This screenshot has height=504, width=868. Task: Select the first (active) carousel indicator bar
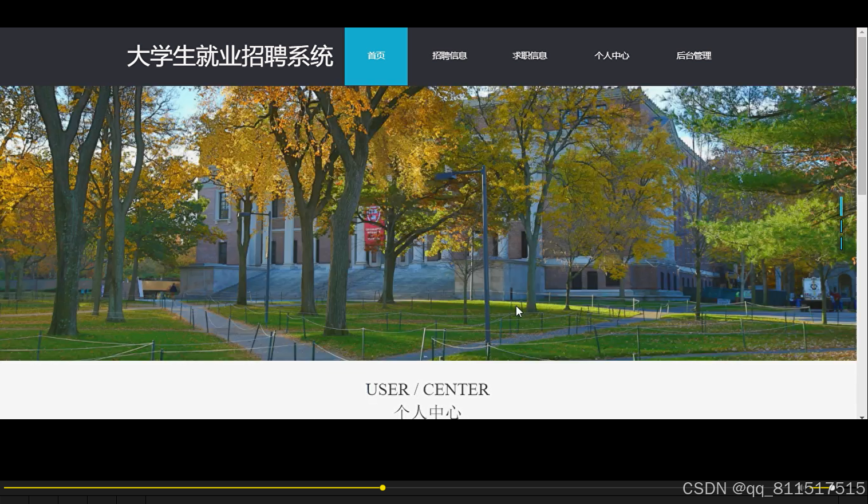841,206
